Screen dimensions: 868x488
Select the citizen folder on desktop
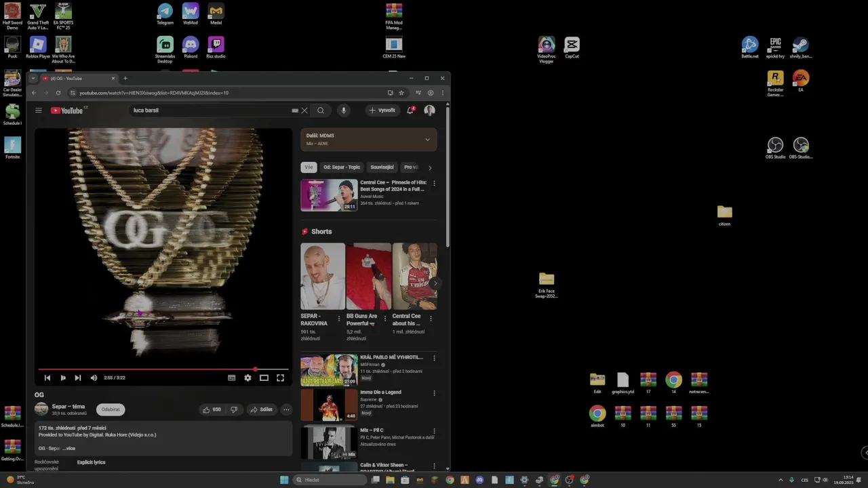tap(725, 215)
